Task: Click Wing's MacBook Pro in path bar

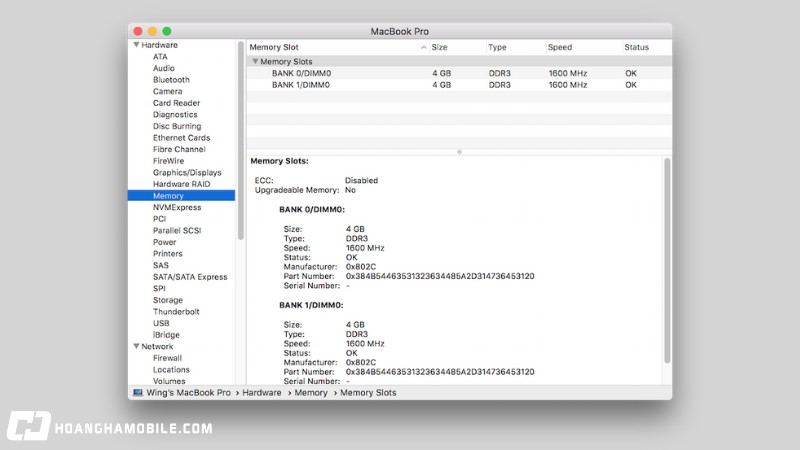Action: 189,393
